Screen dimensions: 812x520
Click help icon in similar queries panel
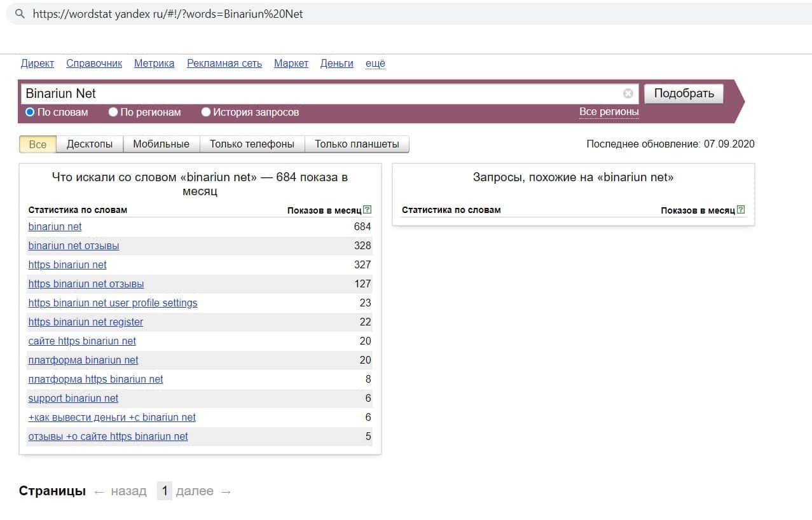pos(740,210)
